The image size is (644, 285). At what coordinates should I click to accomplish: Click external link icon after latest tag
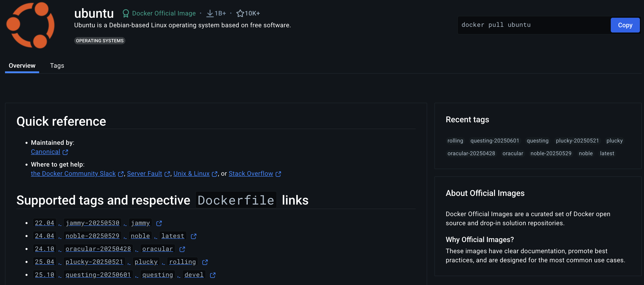[x=193, y=236]
